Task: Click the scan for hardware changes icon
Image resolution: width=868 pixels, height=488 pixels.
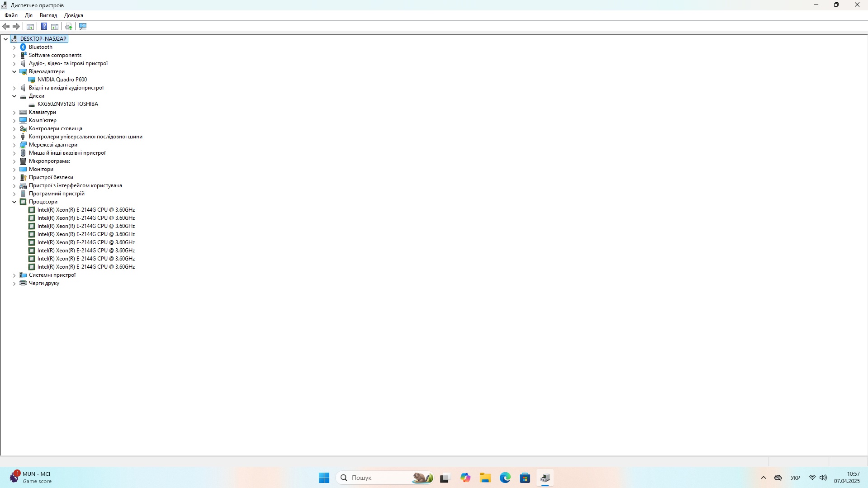Action: point(83,26)
